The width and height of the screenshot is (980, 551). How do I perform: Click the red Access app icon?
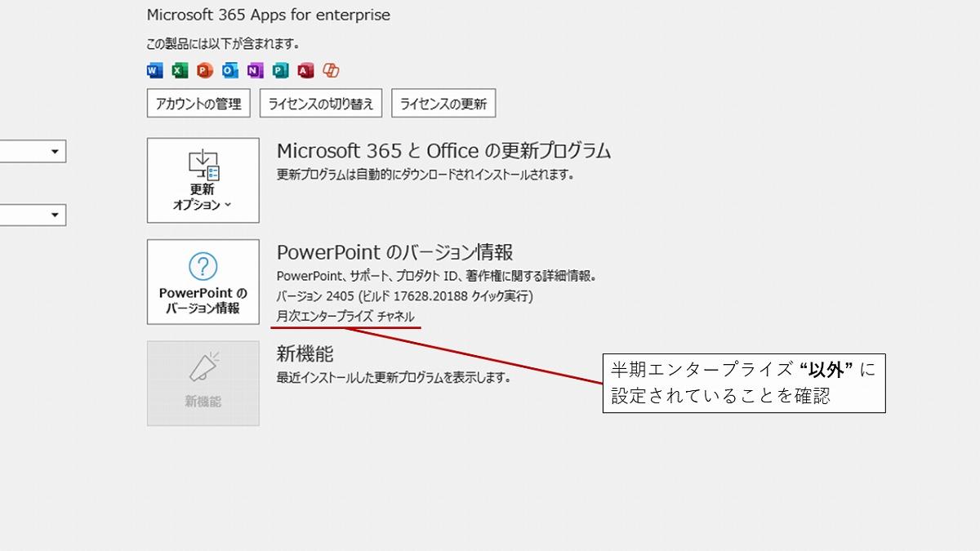pyautogui.click(x=305, y=71)
